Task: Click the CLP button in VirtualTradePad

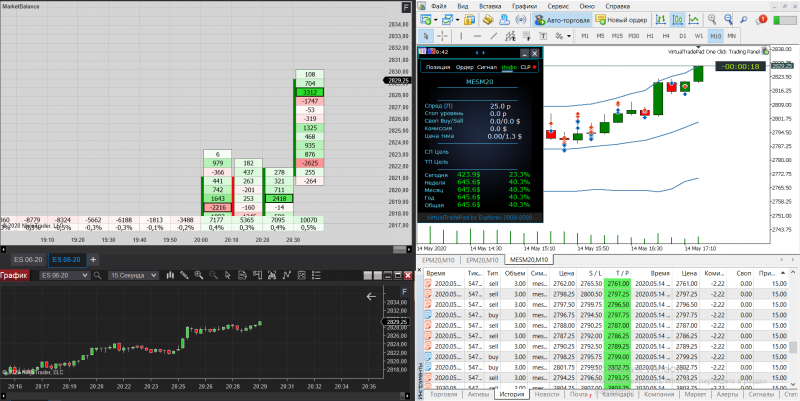Action: point(528,67)
